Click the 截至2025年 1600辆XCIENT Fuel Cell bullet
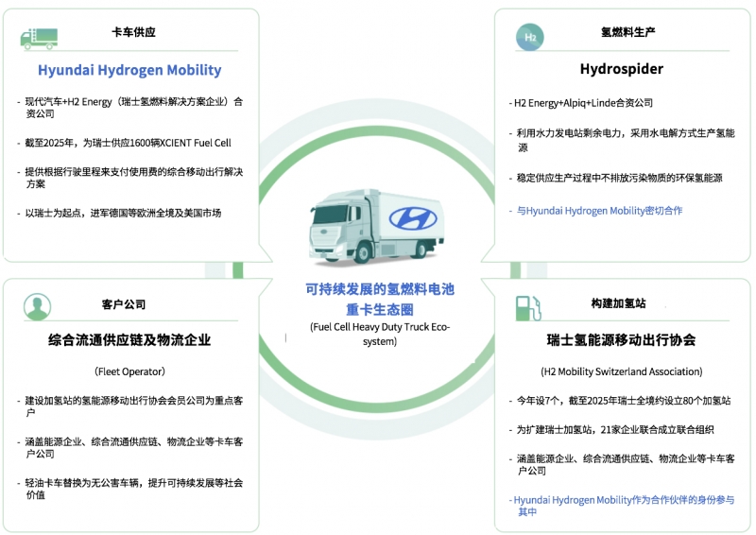The height and width of the screenshot is (535, 756). click(125, 143)
